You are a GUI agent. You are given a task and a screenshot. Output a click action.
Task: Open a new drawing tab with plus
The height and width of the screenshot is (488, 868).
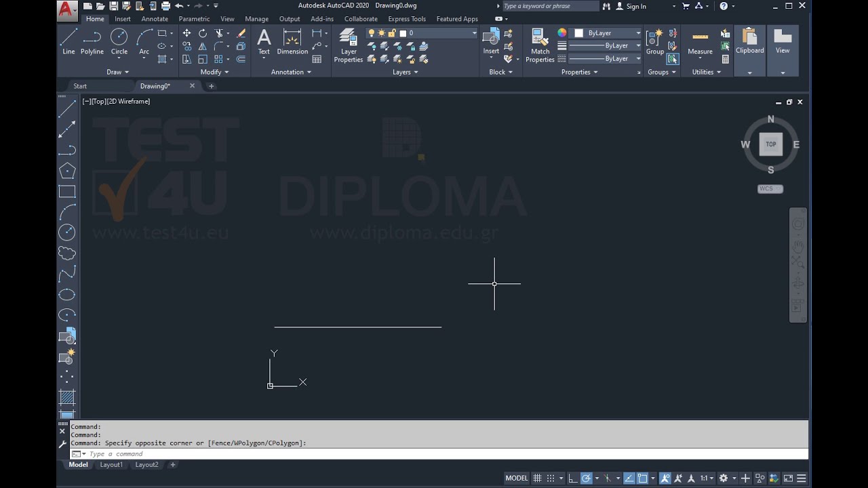tap(211, 86)
